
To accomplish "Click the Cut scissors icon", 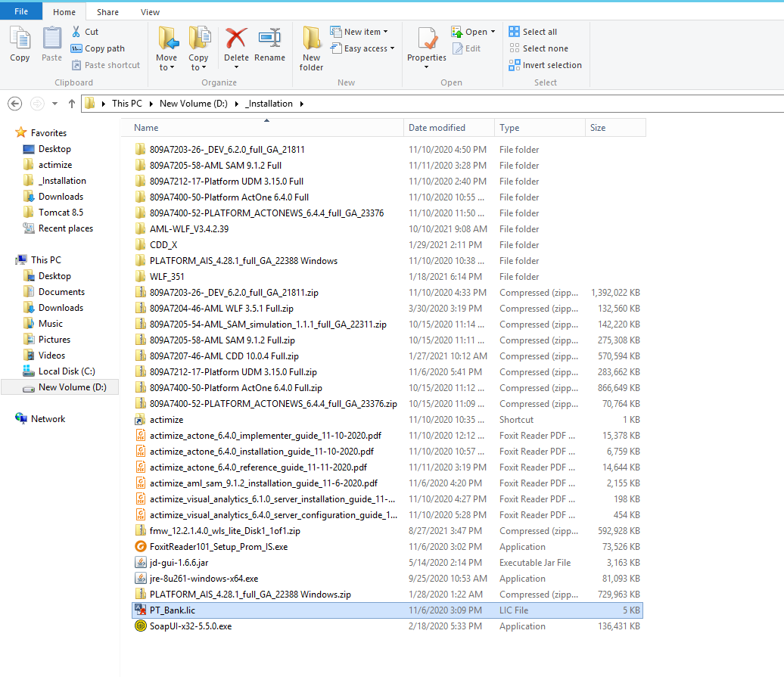I will click(76, 32).
